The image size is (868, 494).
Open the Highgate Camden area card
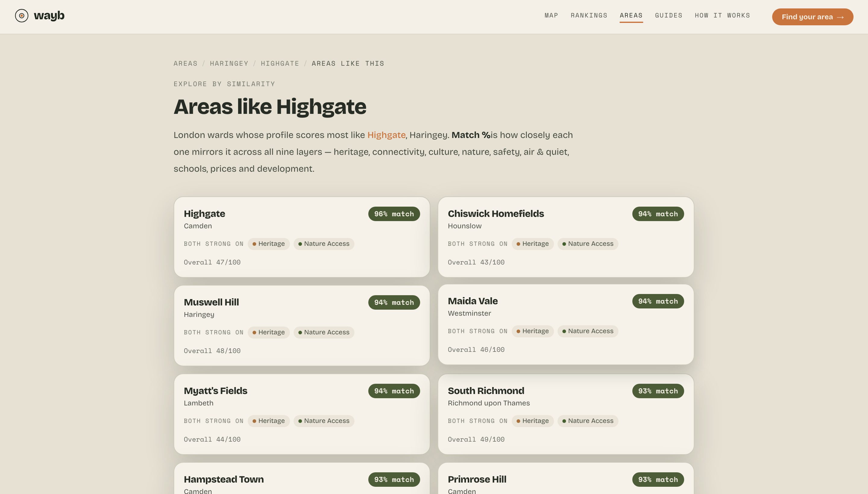click(x=302, y=237)
